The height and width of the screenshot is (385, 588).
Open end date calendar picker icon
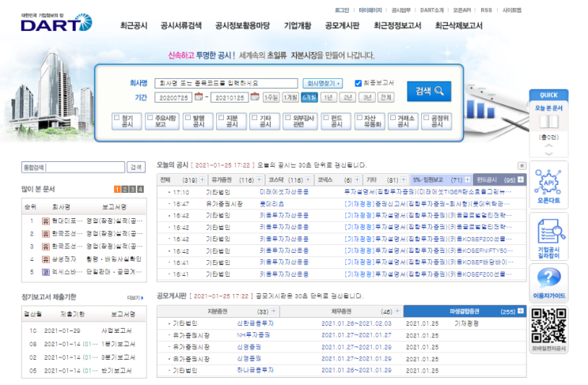[255, 96]
